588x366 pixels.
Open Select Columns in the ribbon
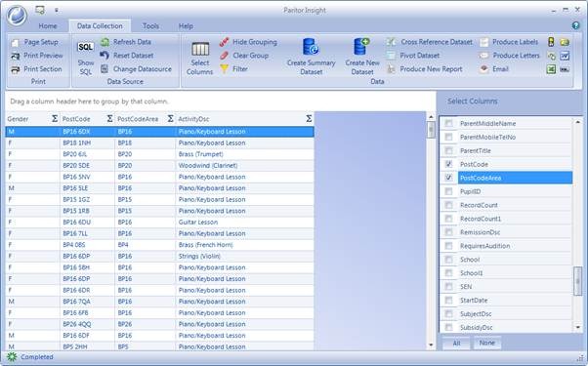click(x=200, y=58)
